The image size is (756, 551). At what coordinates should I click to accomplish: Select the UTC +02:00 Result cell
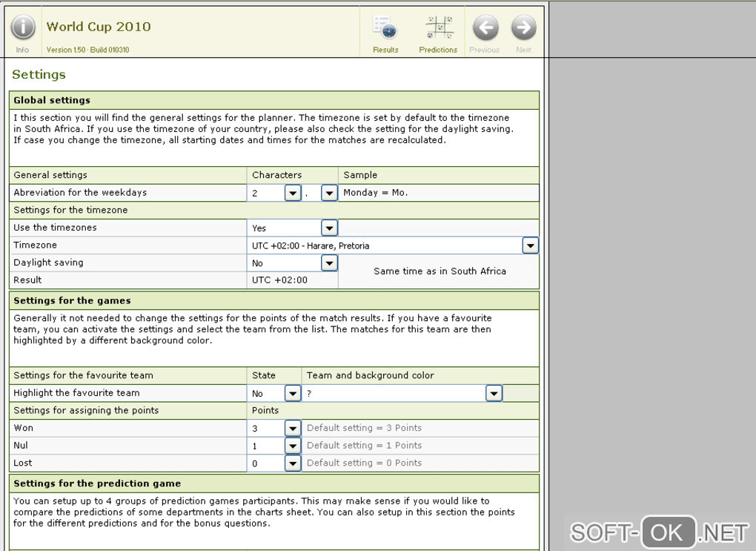point(292,280)
